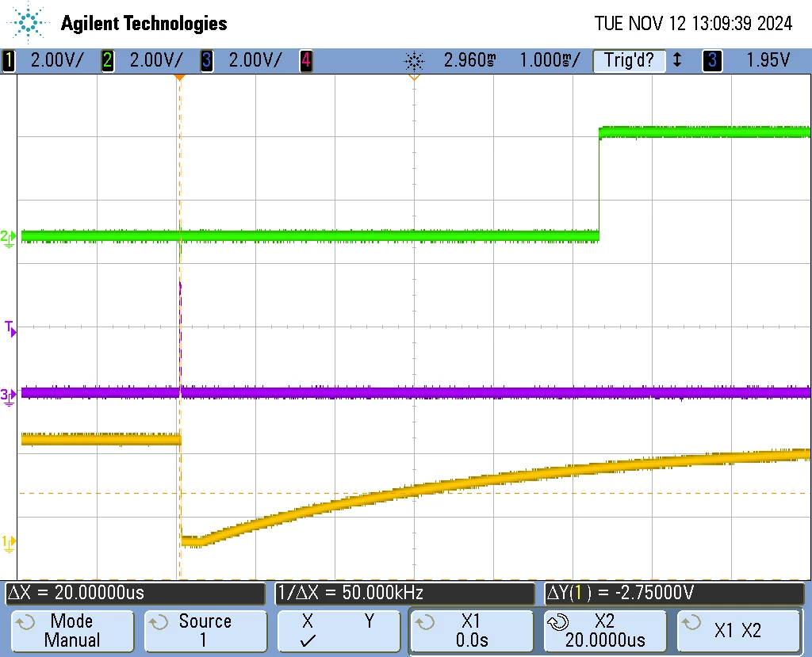Open the cursor Mode Manual softkey
The width and height of the screenshot is (812, 657).
72,631
